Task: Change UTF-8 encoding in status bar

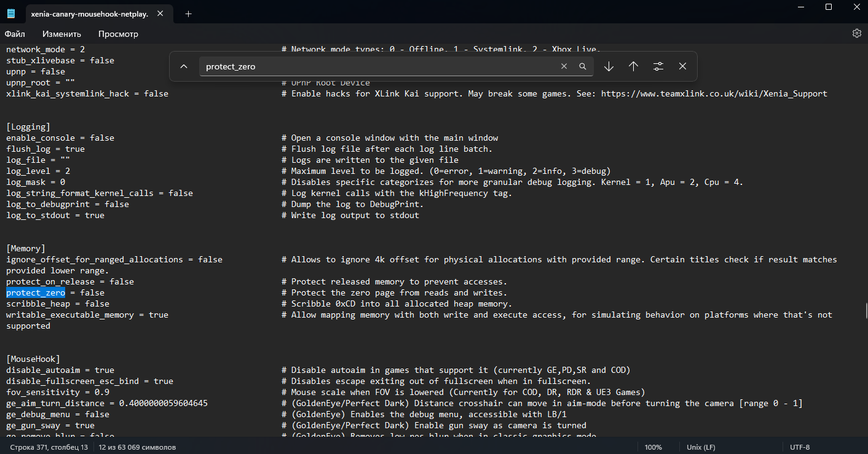Action: pos(800,447)
